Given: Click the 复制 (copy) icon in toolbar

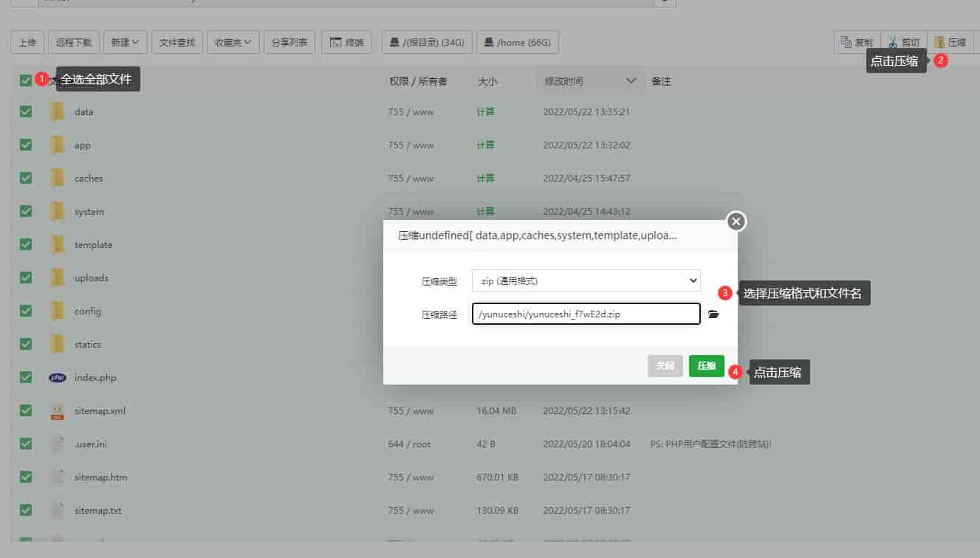Looking at the screenshot, I should (856, 42).
